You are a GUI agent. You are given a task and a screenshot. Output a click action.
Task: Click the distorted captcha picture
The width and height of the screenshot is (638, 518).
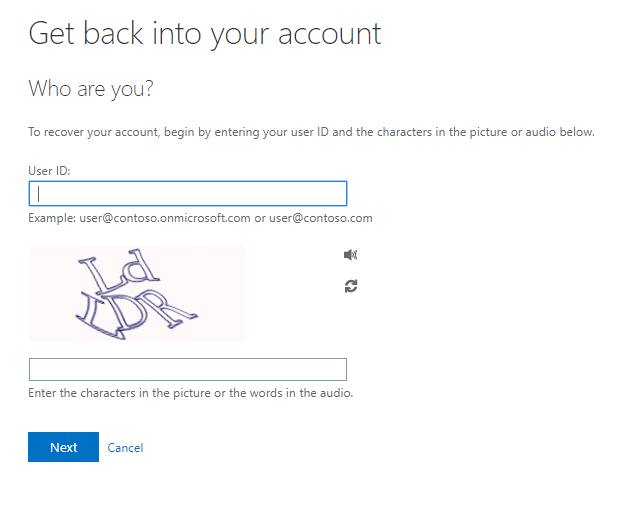click(x=136, y=294)
